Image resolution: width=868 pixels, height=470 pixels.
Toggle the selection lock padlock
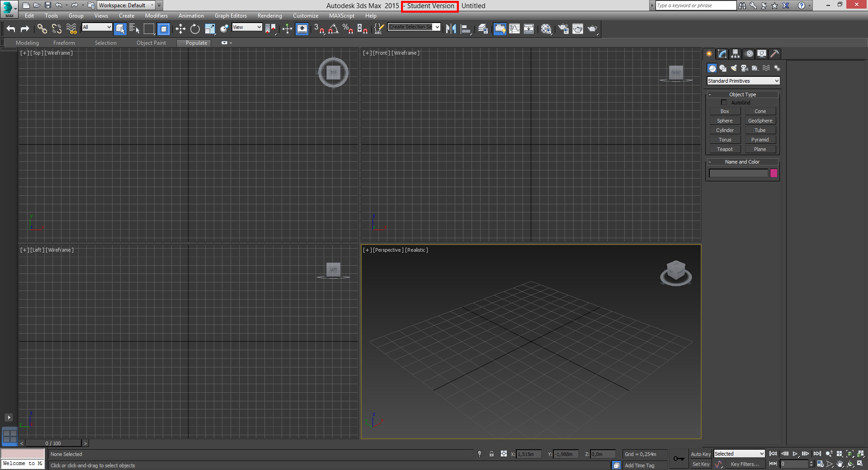tap(491, 454)
